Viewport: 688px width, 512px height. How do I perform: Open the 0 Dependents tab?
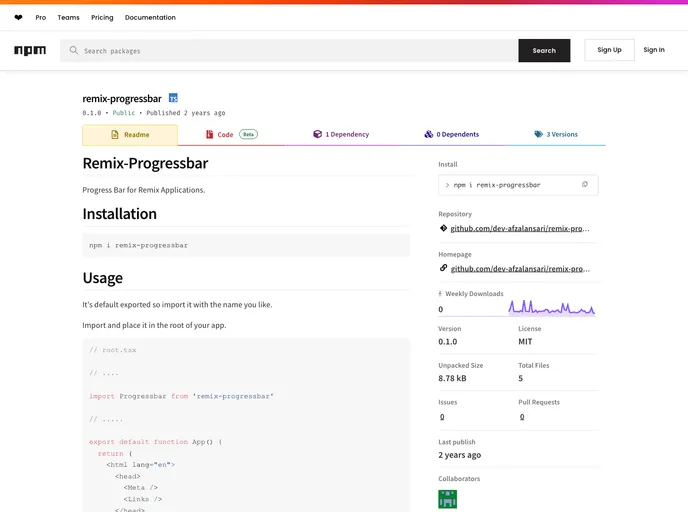pyautogui.click(x=452, y=134)
